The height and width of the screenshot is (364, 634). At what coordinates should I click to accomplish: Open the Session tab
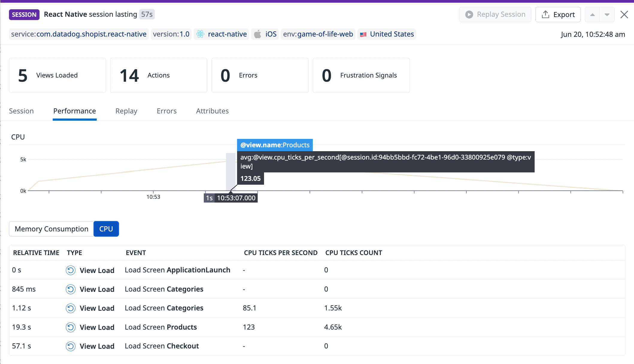pyautogui.click(x=21, y=111)
